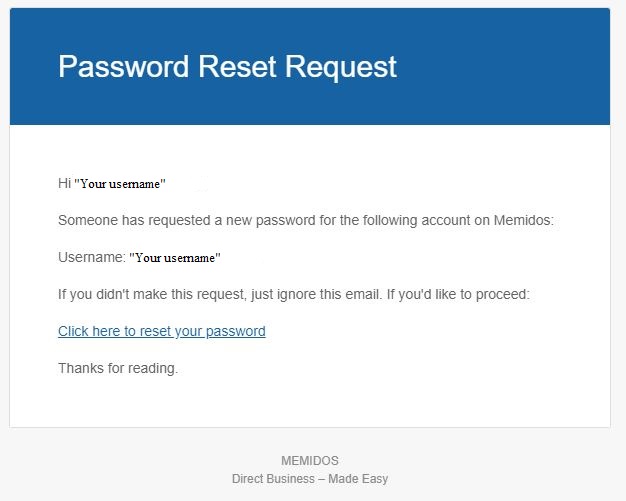The height and width of the screenshot is (501, 626).
Task: Click the Hi greeting word
Action: [x=65, y=183]
